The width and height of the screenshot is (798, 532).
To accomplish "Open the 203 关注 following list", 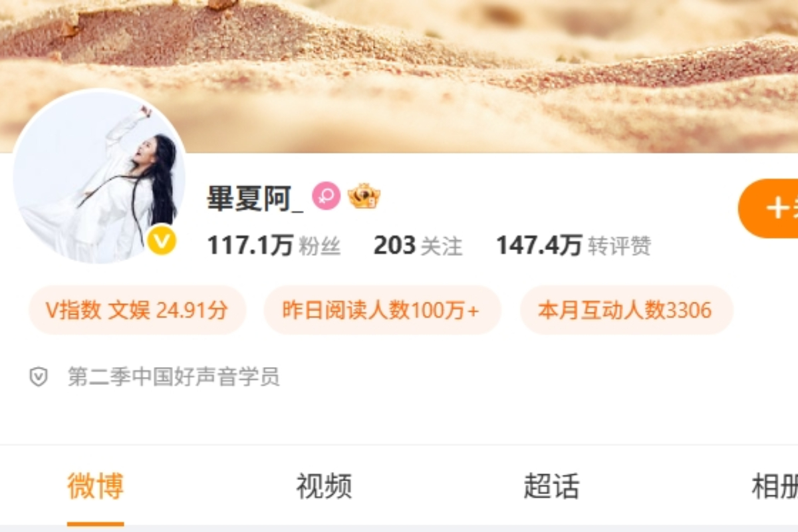I will [x=418, y=246].
